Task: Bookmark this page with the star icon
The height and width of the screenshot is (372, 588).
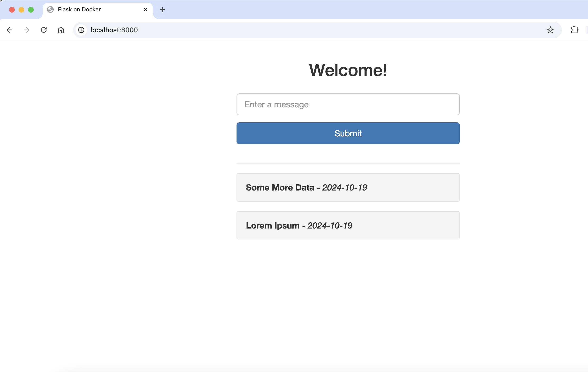Action: 550,30
